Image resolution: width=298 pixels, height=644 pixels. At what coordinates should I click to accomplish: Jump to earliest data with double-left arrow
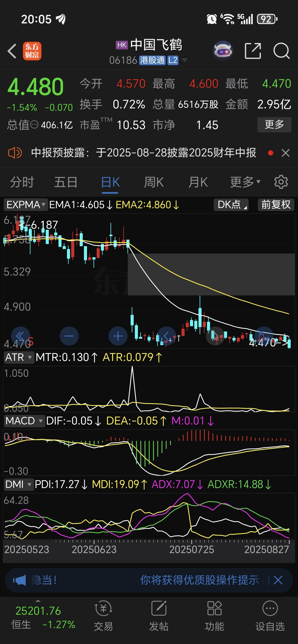pos(21,336)
